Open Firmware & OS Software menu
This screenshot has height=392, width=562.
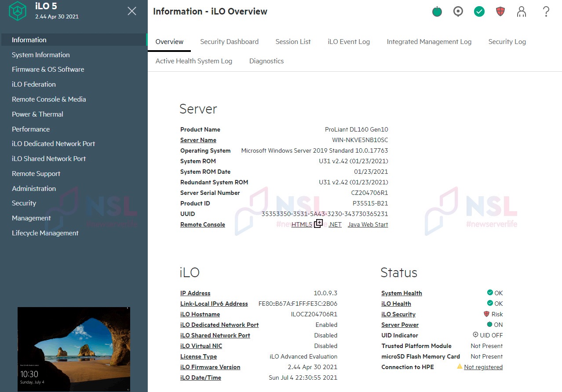(x=48, y=69)
